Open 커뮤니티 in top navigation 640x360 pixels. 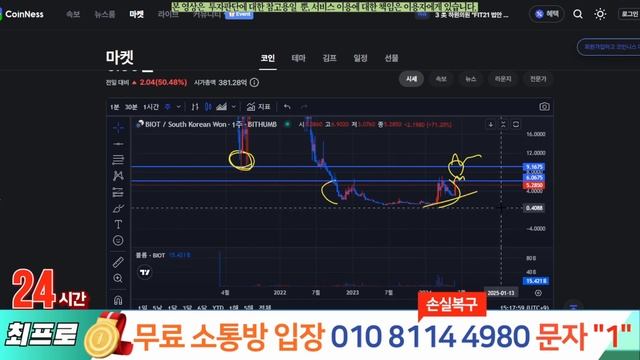coord(207,15)
